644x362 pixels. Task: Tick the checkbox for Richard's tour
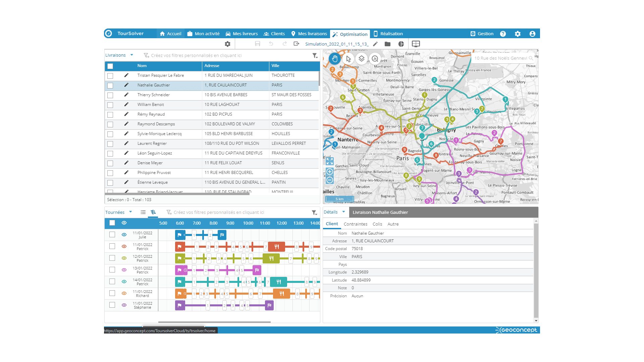[x=112, y=293]
